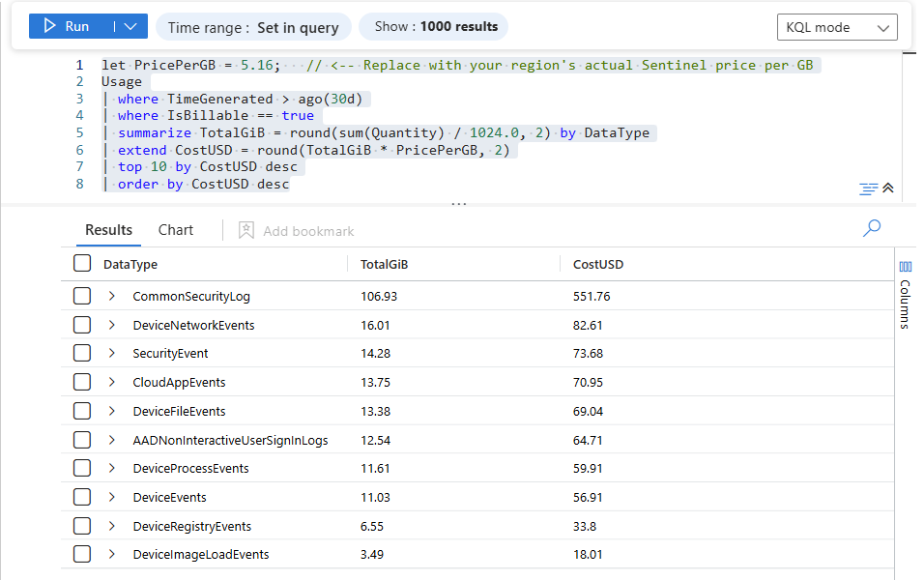Expand the CloudAppEvents row details
Screen dimensions: 924x580
click(112, 383)
